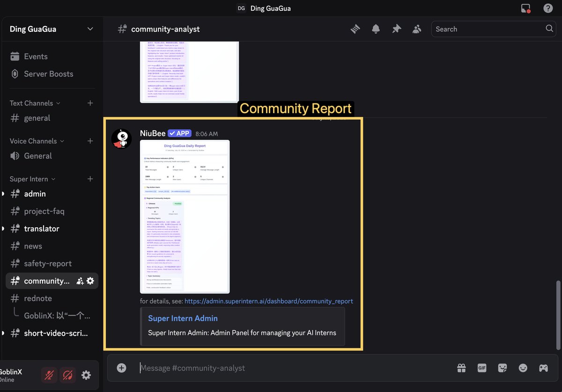Screen dimensions: 562x392
Task: Open the Help question mark icon
Action: (x=548, y=8)
